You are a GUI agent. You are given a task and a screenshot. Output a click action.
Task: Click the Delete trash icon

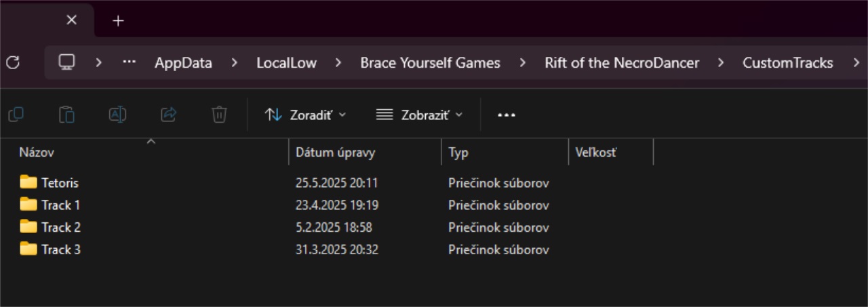point(219,115)
